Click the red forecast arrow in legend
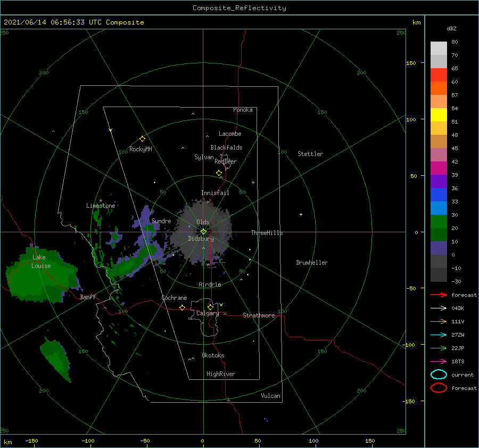Viewport: 479px width, 448px height. 439,295
